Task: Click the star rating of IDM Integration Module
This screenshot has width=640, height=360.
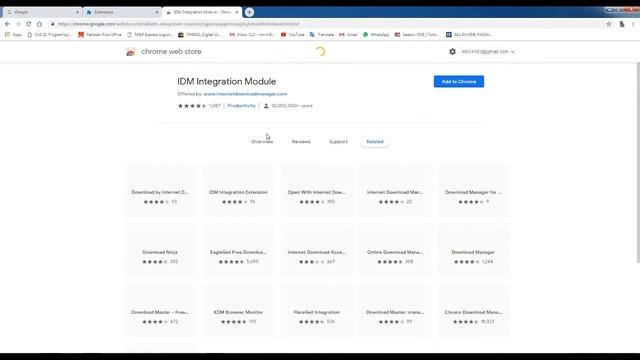Action: pyautogui.click(x=192, y=106)
